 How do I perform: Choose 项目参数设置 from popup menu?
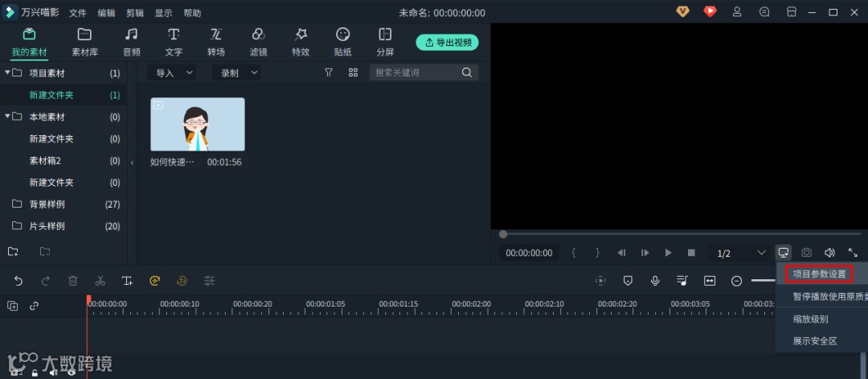pyautogui.click(x=819, y=274)
